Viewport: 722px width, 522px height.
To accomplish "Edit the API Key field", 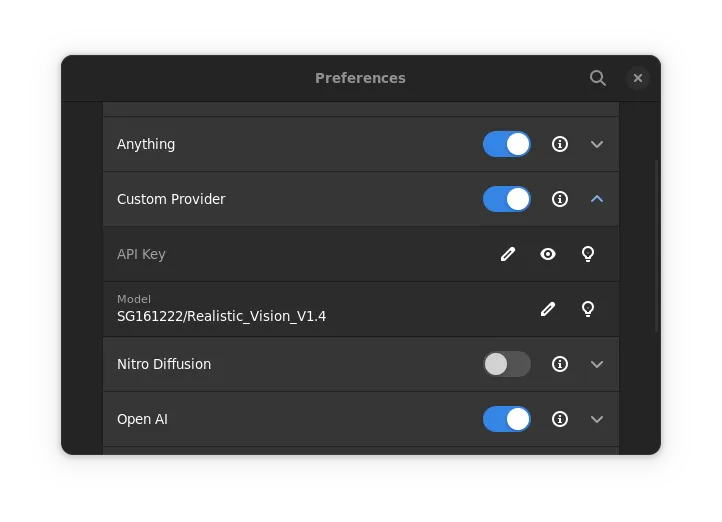I will click(508, 254).
